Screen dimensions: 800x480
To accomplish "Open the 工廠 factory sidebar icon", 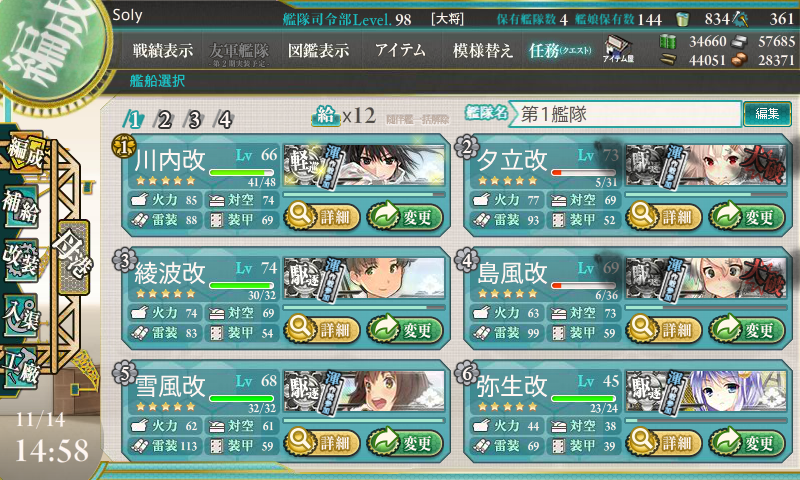I will point(21,368).
